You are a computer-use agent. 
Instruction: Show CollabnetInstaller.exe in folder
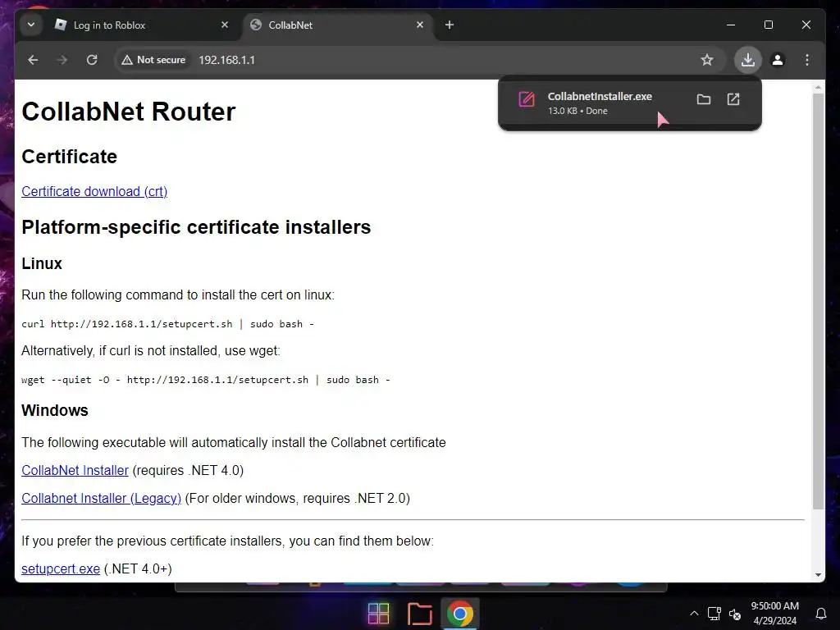pos(703,99)
